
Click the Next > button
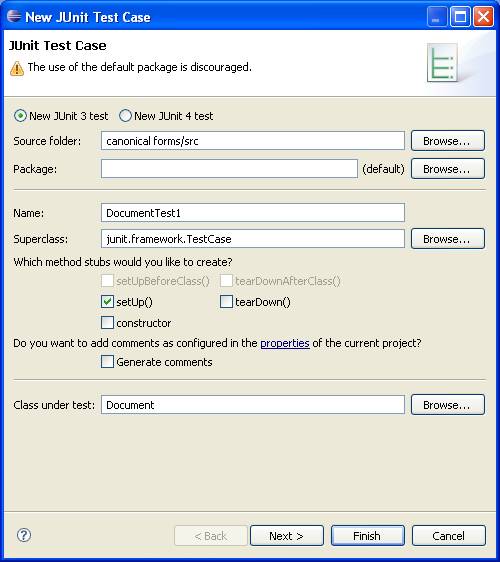tap(287, 535)
